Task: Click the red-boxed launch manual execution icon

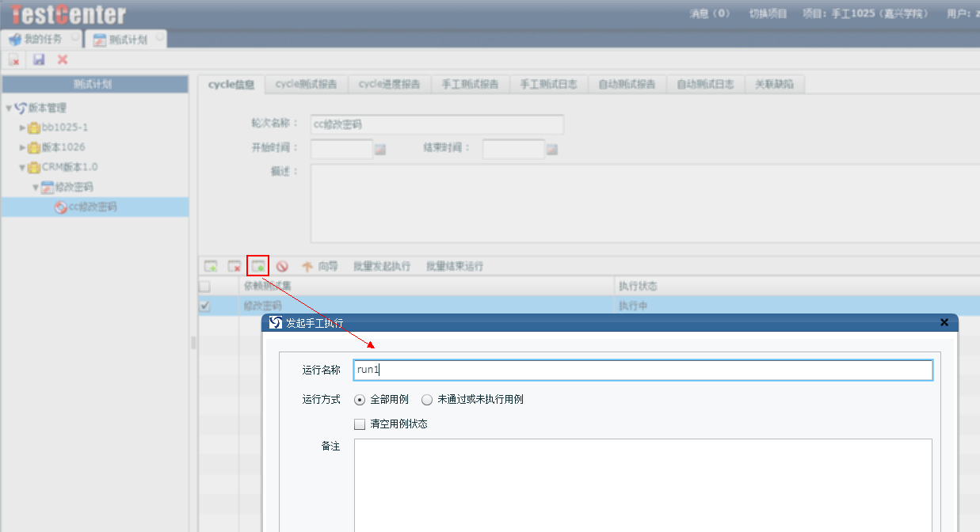Action: (x=257, y=267)
